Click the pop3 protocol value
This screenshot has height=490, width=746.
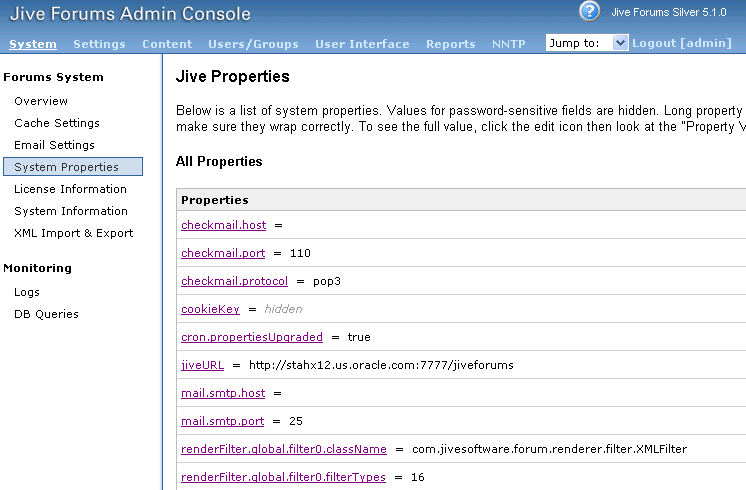(x=327, y=281)
